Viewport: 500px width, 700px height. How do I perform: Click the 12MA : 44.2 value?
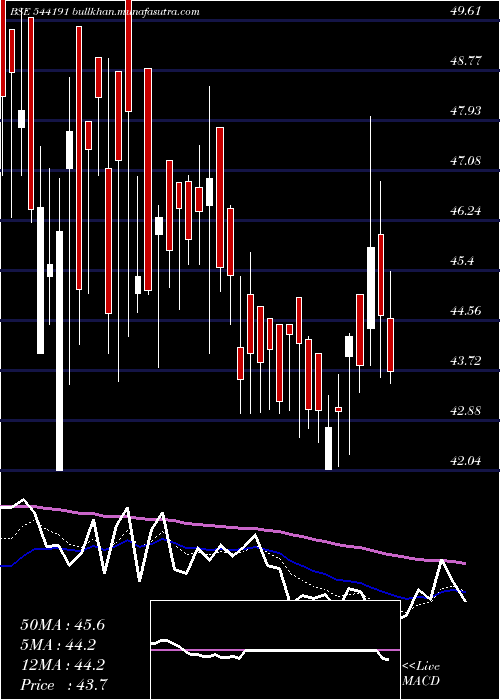tap(62, 665)
